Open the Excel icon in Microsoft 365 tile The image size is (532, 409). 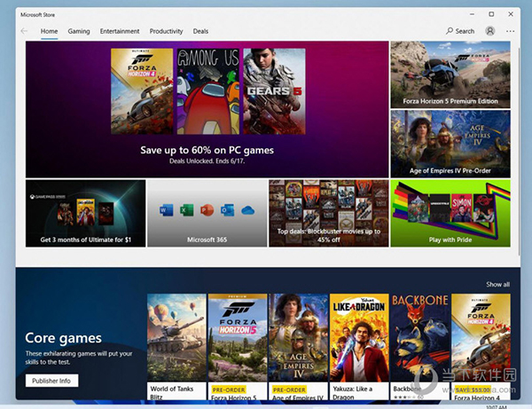point(186,210)
